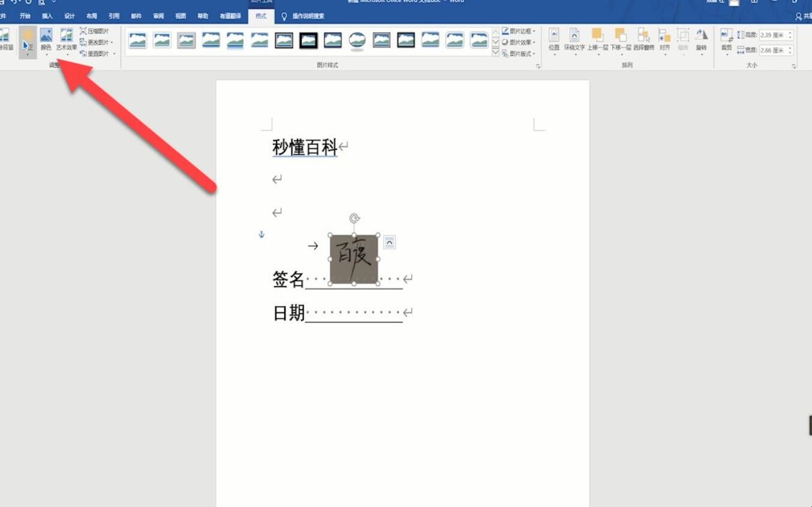This screenshot has width=812, height=507.
Task: Click the layout options icon beside the picture
Action: (x=389, y=242)
